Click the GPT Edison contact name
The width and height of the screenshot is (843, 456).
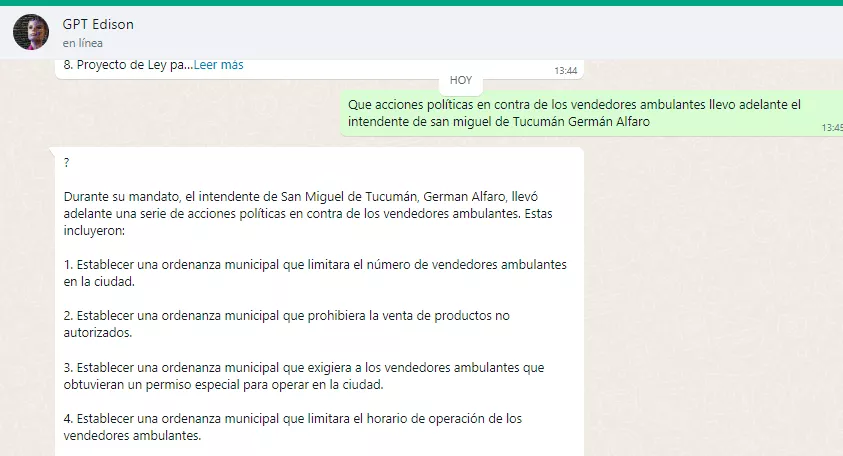coord(97,24)
